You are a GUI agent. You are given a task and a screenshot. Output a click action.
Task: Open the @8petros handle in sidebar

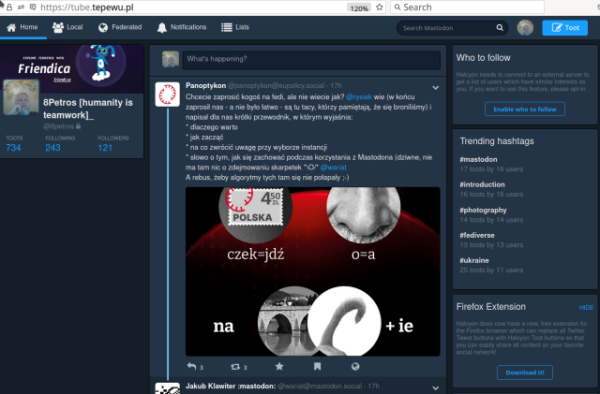click(x=58, y=126)
